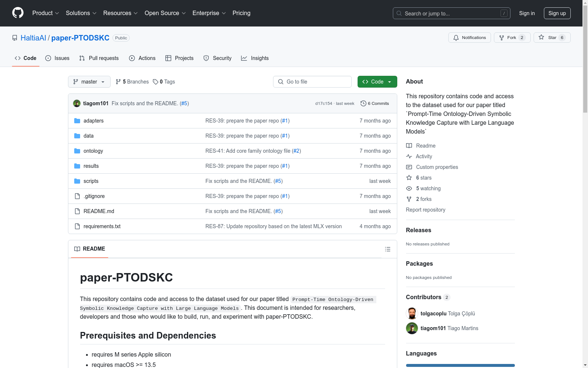The height and width of the screenshot is (368, 588).
Task: Click tiagom101 avatar in latest commit row
Action: click(x=77, y=103)
